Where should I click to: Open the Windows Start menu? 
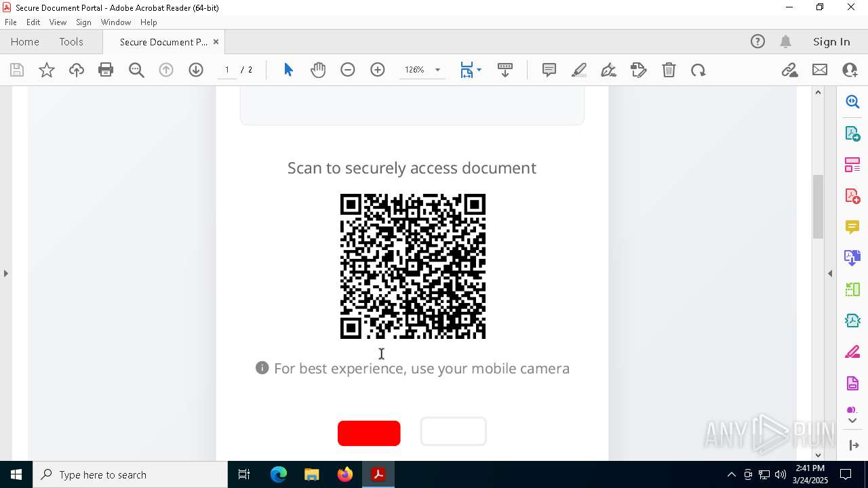point(16,474)
